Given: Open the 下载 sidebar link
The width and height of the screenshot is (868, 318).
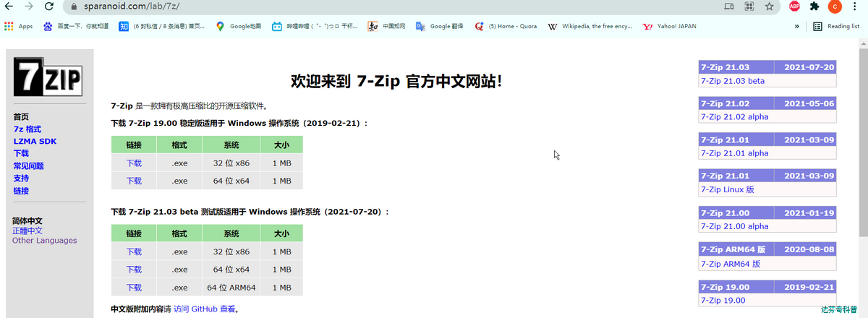Looking at the screenshot, I should pyautogui.click(x=21, y=153).
